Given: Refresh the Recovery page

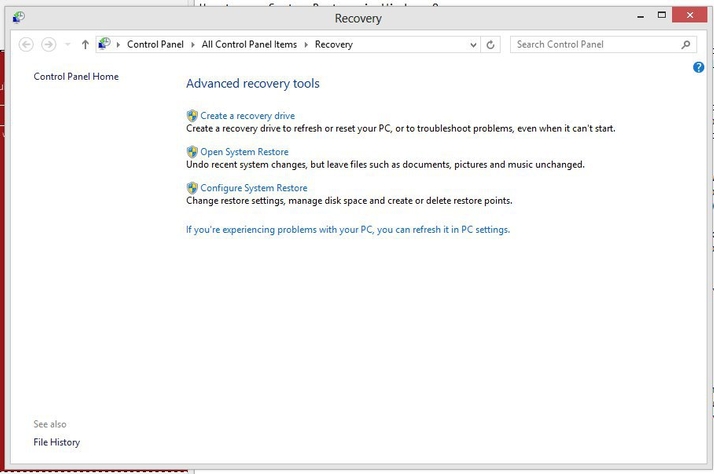Looking at the screenshot, I should [490, 45].
